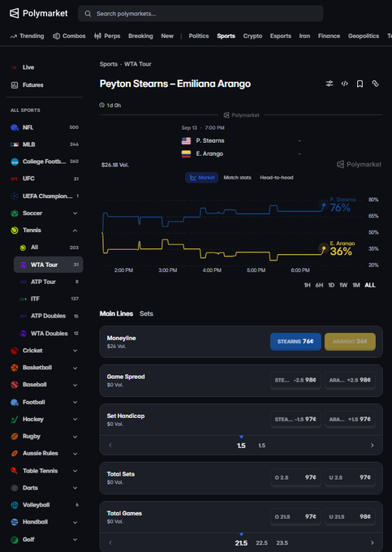This screenshot has height=552, width=392.
Task: Click the Volleyball icon
Action: [x=15, y=505]
